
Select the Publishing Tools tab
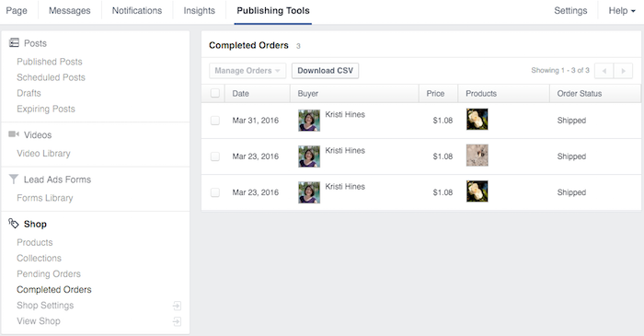(x=273, y=11)
